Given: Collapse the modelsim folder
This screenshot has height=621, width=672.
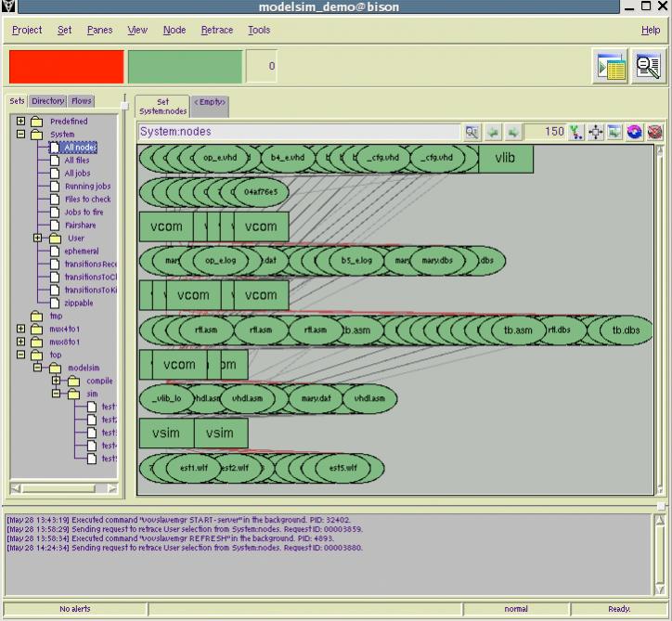Looking at the screenshot, I should [x=38, y=368].
